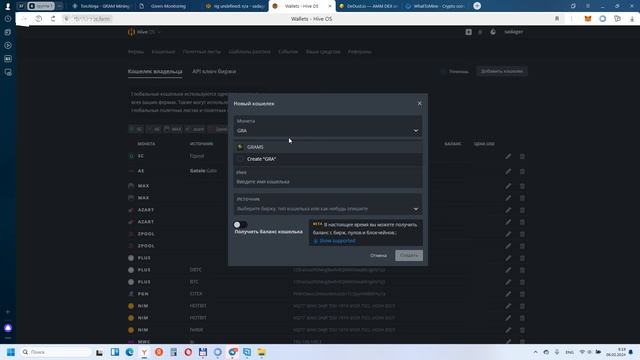Click into the Имя wallet name field
Viewport: 640px width, 360px height.
click(328, 178)
